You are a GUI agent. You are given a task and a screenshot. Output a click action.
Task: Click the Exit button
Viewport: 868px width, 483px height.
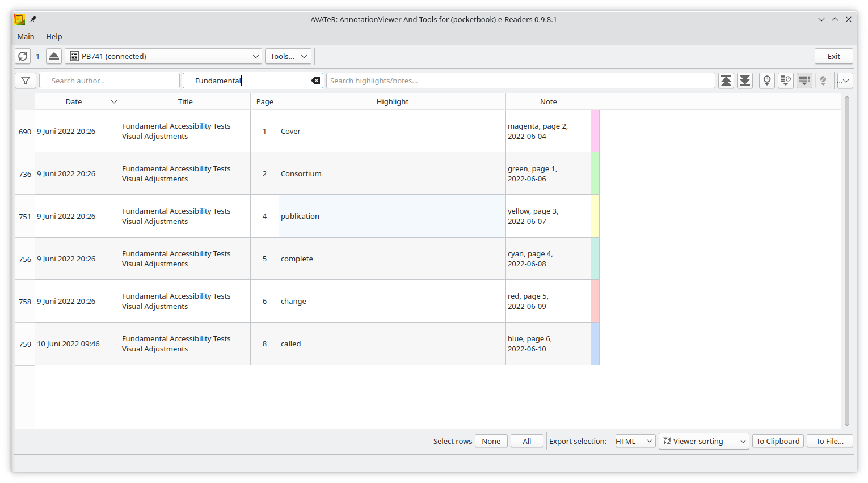point(834,56)
